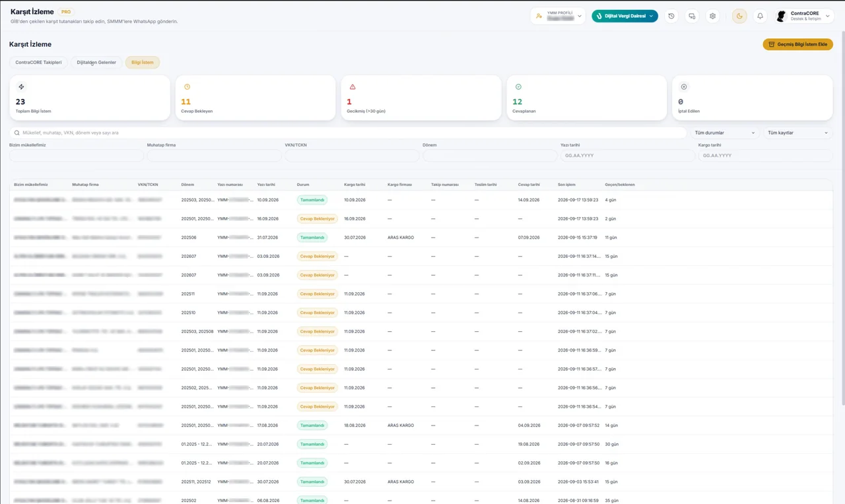Click the 35 gün elapsed value
The image size is (845, 504).
pos(611,501)
